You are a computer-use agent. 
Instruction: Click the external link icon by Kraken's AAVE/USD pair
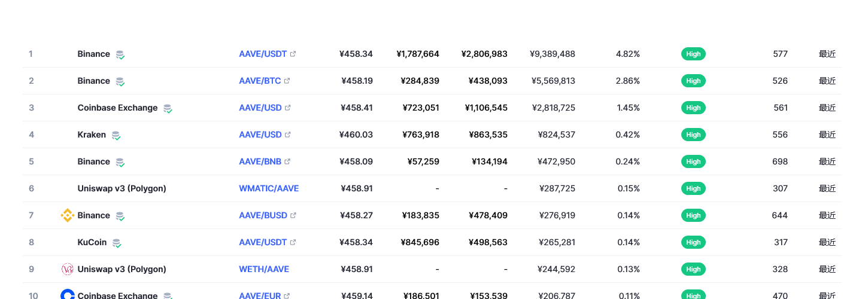click(x=288, y=135)
